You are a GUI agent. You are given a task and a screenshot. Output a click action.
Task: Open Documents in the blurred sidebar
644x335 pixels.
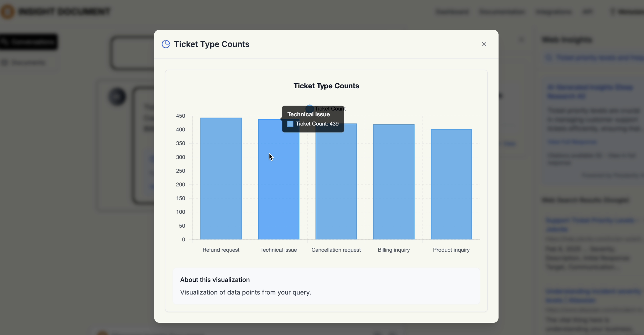[28, 63]
